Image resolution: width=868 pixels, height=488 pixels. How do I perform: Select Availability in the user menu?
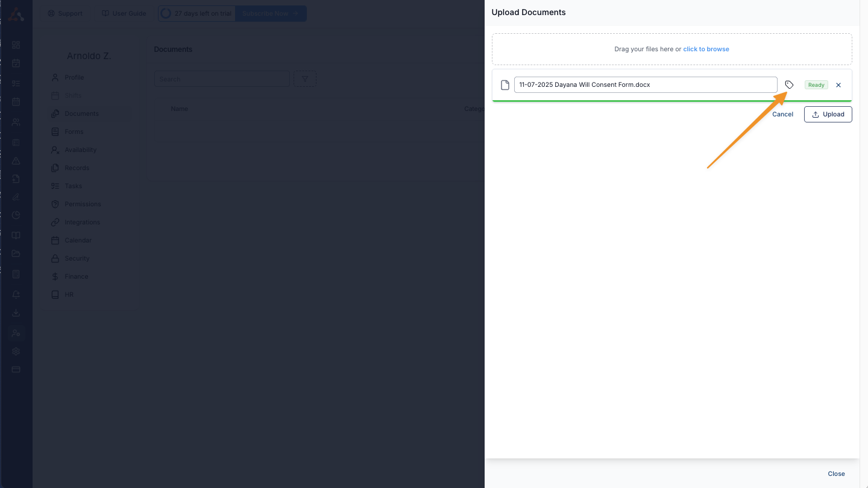tap(80, 150)
